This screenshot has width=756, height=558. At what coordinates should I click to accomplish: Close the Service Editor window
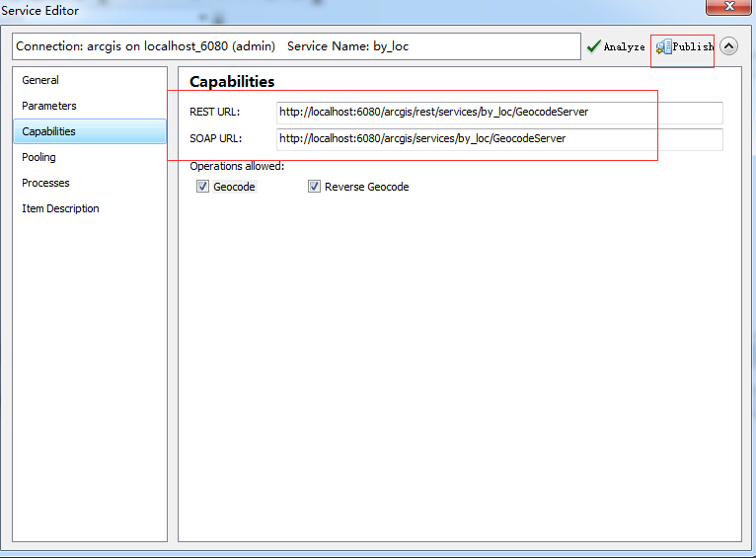(x=729, y=7)
